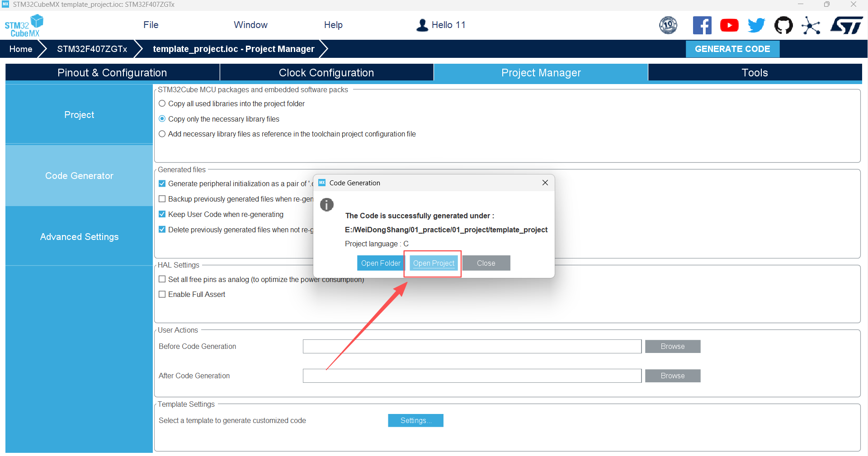Select the Project Manager tab
The height and width of the screenshot is (456, 868).
541,73
